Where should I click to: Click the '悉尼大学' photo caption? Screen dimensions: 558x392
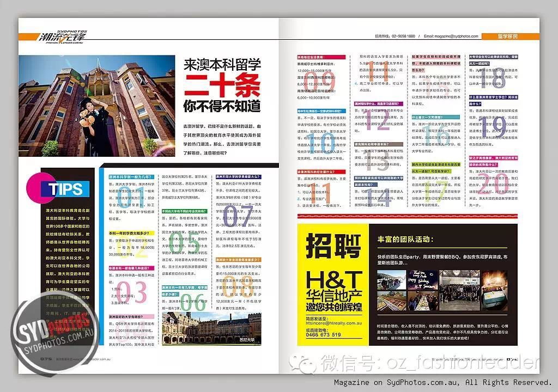coord(247,340)
